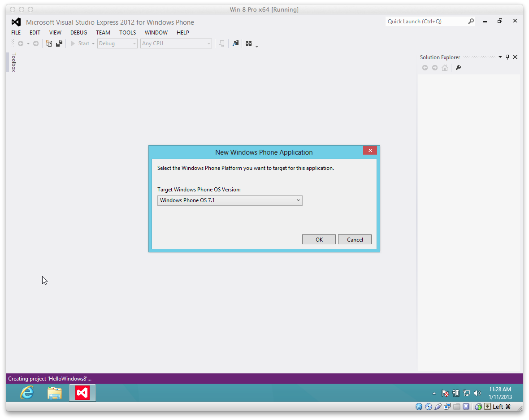
Task: Click VirtualBox keyboard capture arrow icon
Action: click(x=487, y=407)
